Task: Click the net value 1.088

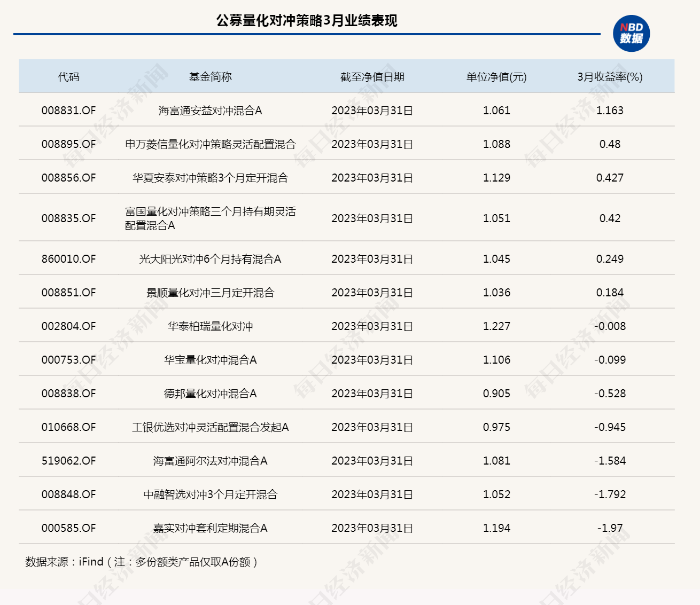Action: 496,144
